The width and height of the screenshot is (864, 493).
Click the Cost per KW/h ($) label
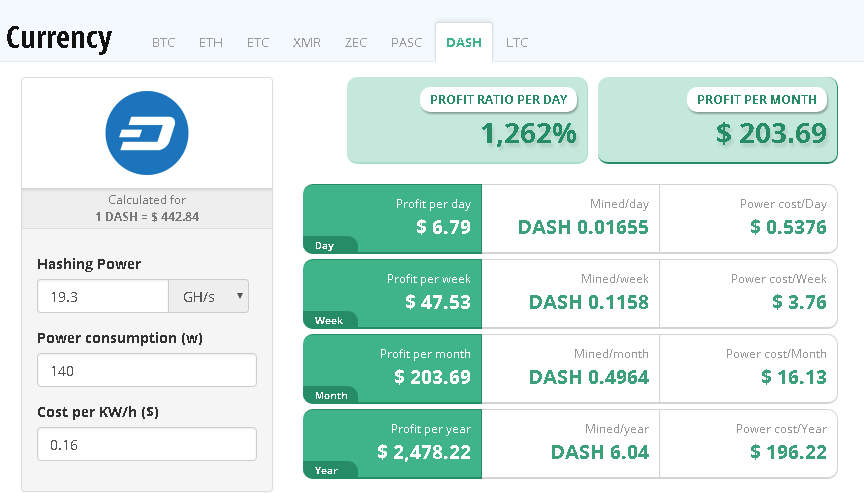[98, 411]
